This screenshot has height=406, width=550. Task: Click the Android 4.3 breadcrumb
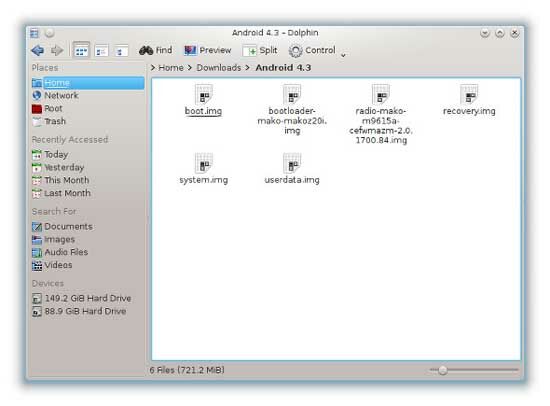(283, 68)
